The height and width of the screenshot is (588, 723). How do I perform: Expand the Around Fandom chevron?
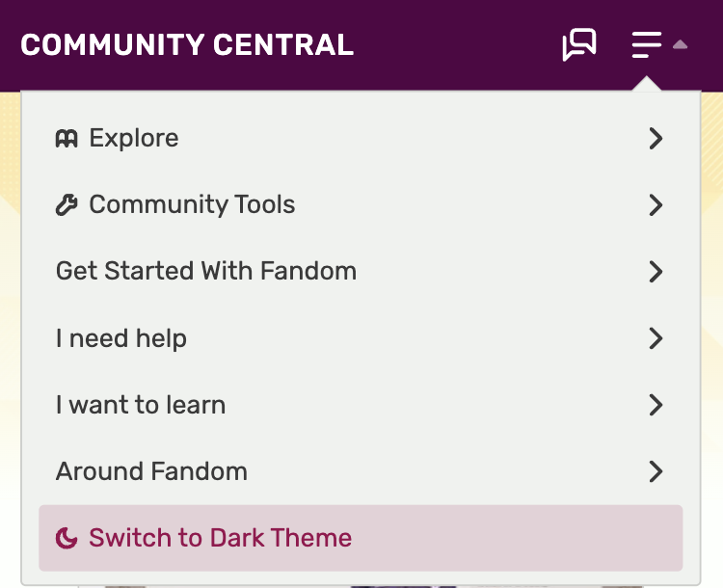pyautogui.click(x=656, y=471)
